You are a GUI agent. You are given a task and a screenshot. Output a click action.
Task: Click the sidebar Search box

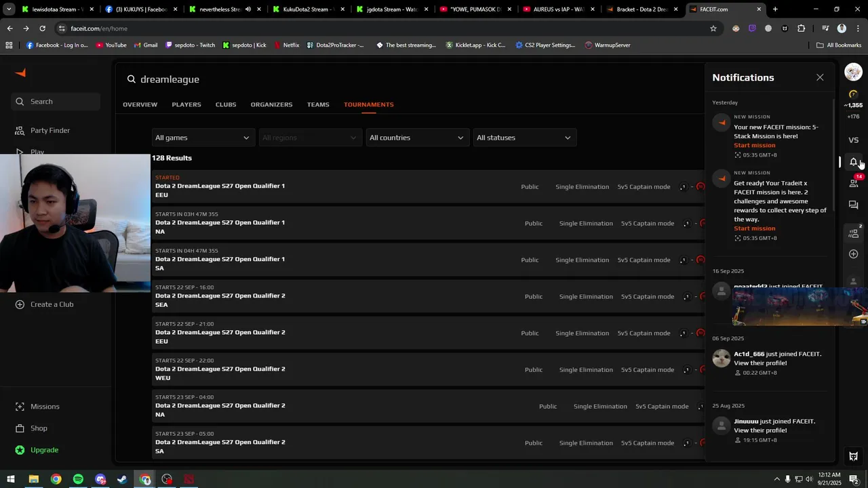[56, 102]
